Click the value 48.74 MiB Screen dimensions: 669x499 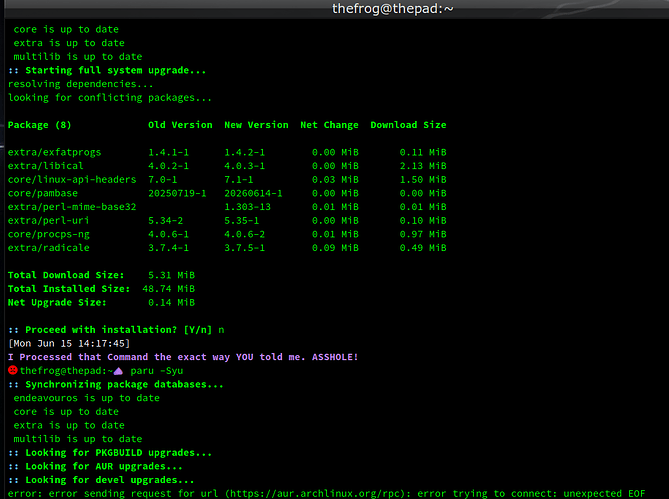coord(169,289)
